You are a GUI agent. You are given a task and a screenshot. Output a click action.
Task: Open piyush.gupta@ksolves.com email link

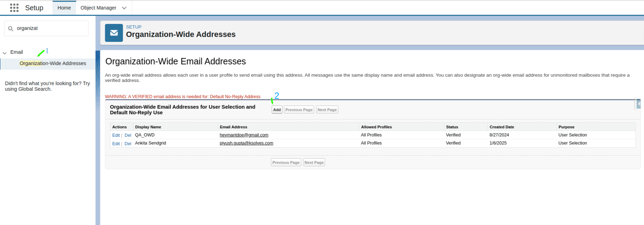246,143
